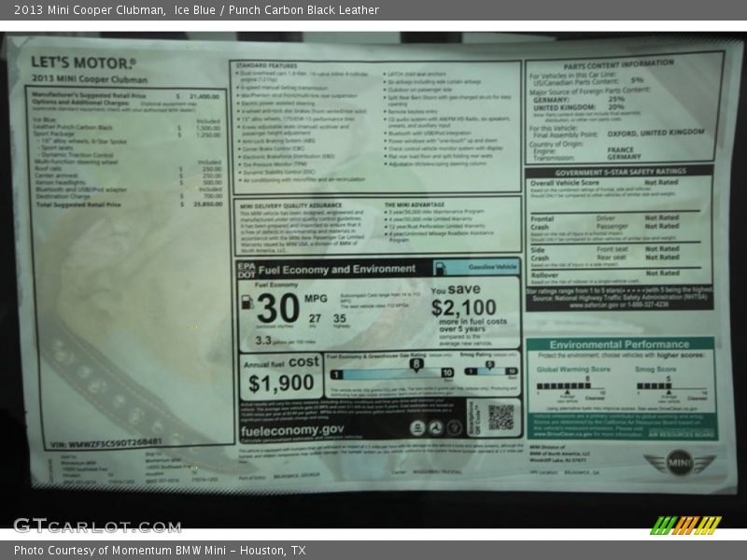Click the Smog Rating 5 marker
Screen dimensions: 747x560
pos(489,364)
